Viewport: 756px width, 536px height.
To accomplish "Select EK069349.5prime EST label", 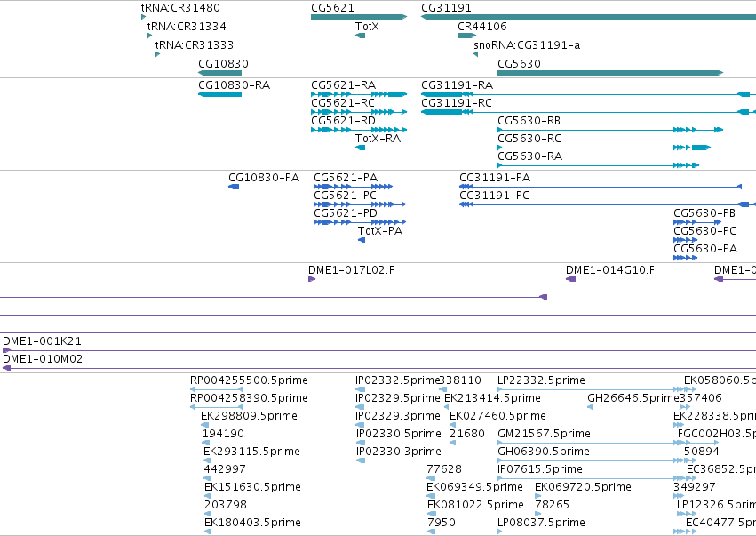I will coord(475,487).
